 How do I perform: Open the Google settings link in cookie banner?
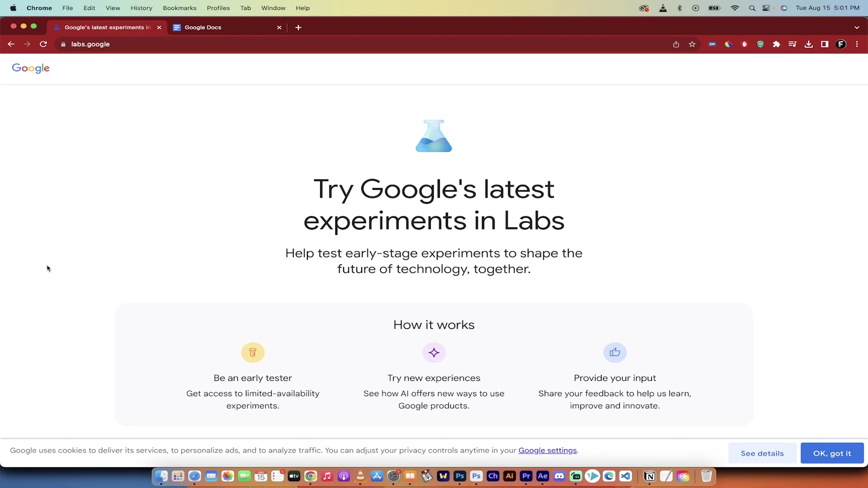pyautogui.click(x=547, y=450)
